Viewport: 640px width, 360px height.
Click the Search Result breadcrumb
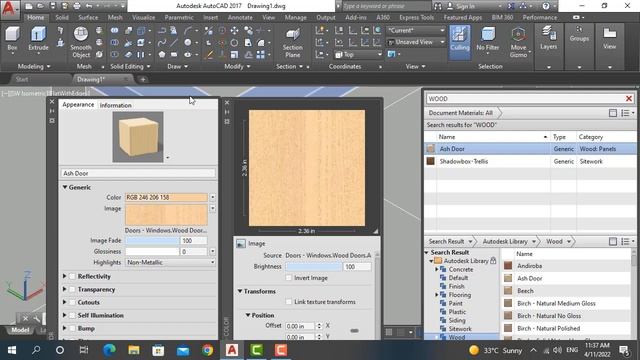447,242
